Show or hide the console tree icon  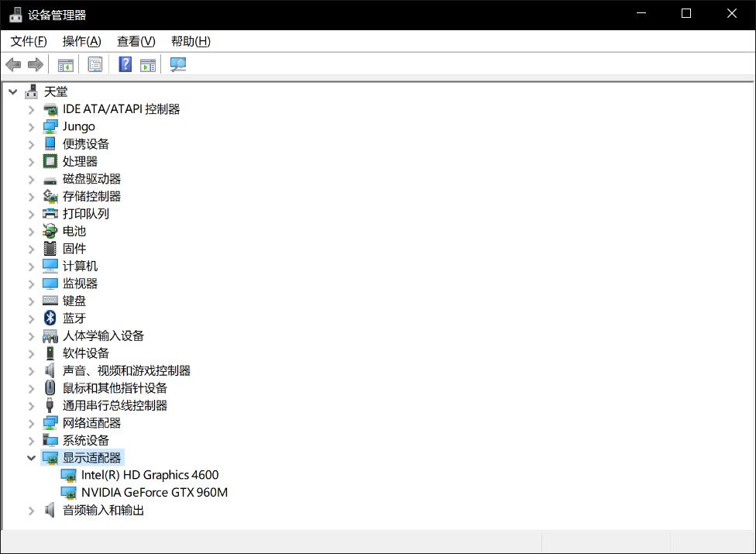[66, 64]
